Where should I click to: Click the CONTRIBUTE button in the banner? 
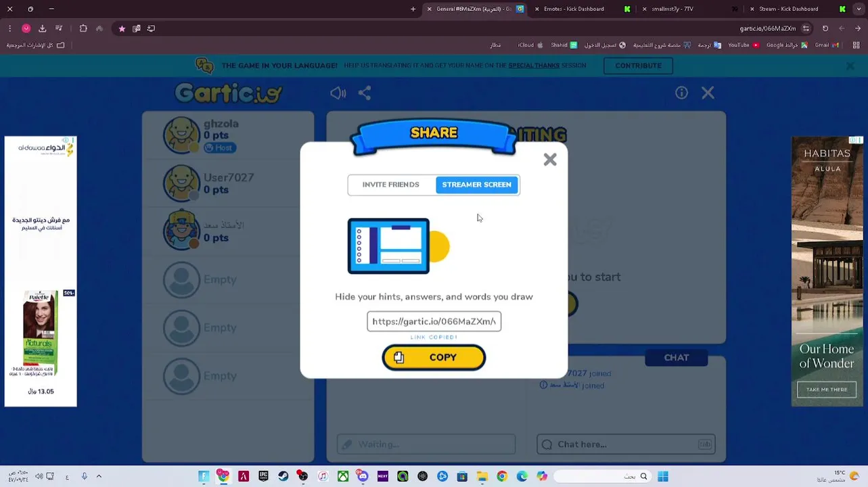pyautogui.click(x=638, y=66)
